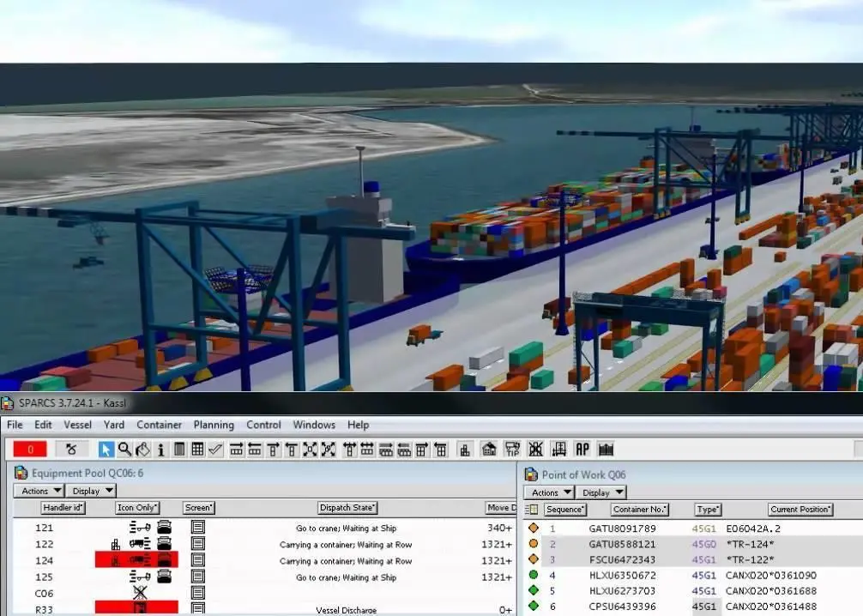Open the Vessel menu
This screenshot has height=616, width=863.
[77, 425]
